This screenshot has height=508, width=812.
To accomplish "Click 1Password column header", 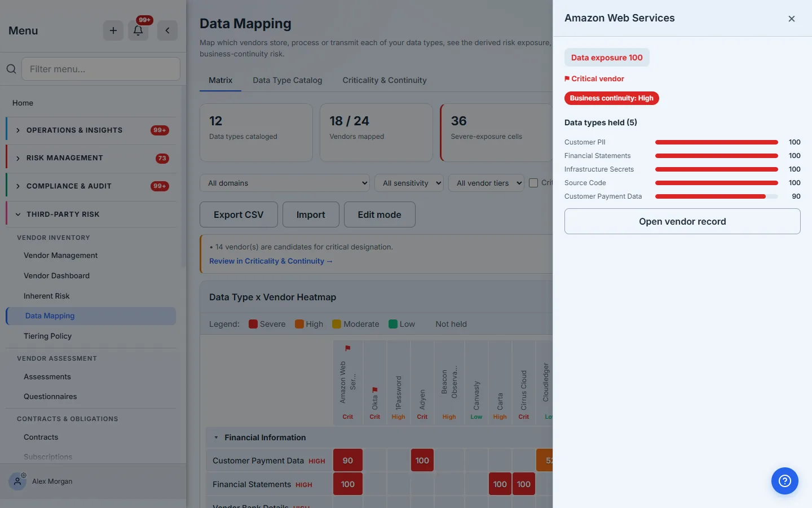I will pos(399,384).
